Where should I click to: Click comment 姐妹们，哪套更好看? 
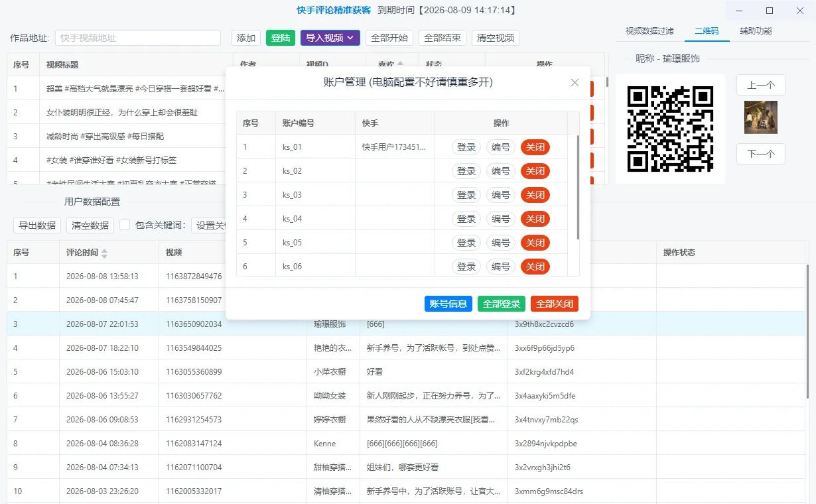[403, 468]
